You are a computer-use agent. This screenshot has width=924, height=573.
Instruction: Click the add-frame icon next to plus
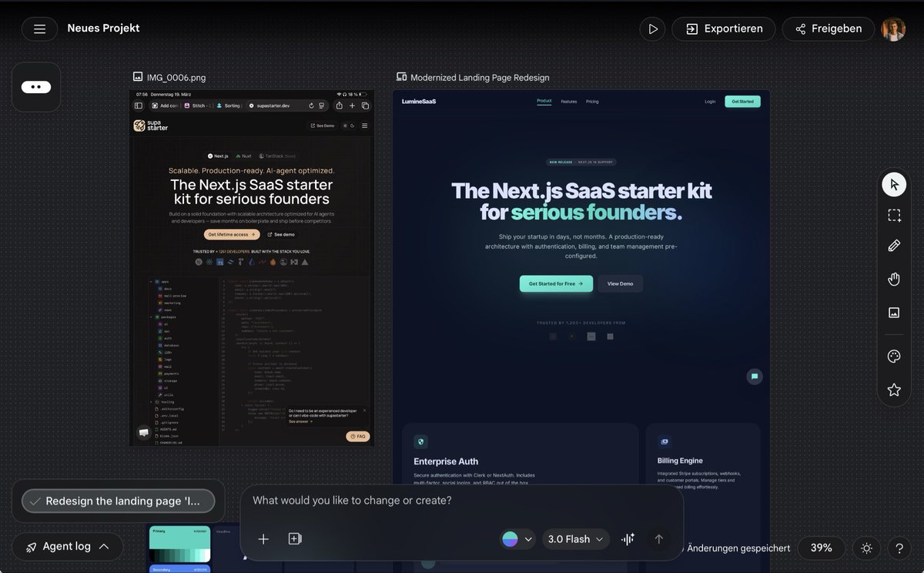coord(294,539)
